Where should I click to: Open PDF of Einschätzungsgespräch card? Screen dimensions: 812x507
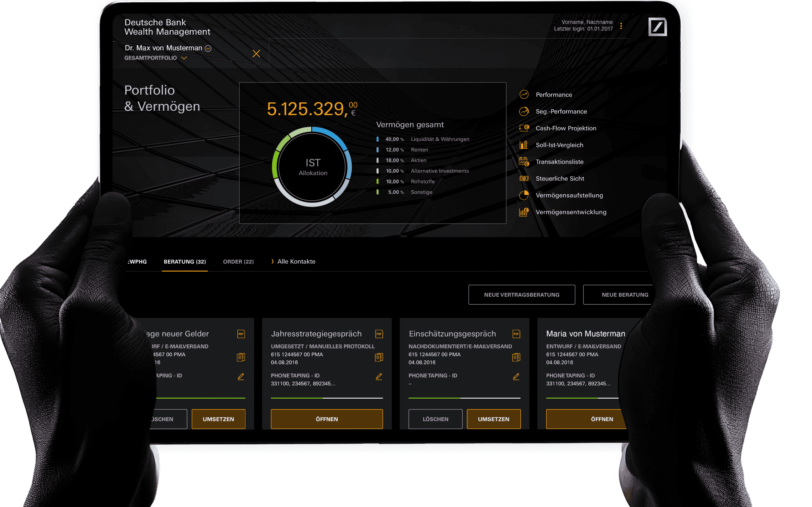pos(516,334)
